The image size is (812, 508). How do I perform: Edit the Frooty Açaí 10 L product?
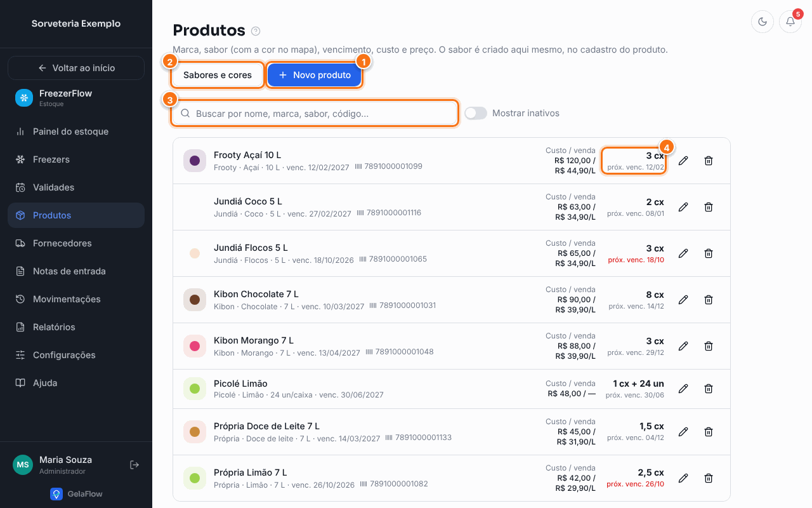[683, 161]
